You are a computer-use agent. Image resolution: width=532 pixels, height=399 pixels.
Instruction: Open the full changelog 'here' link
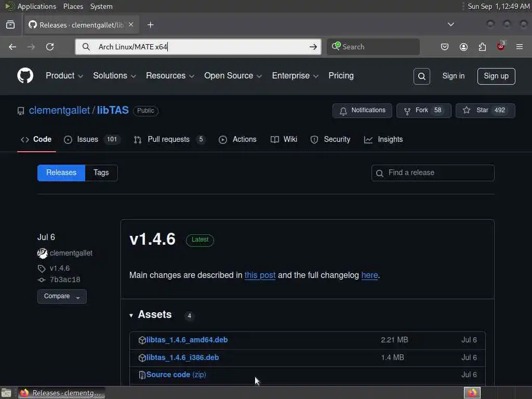(369, 275)
